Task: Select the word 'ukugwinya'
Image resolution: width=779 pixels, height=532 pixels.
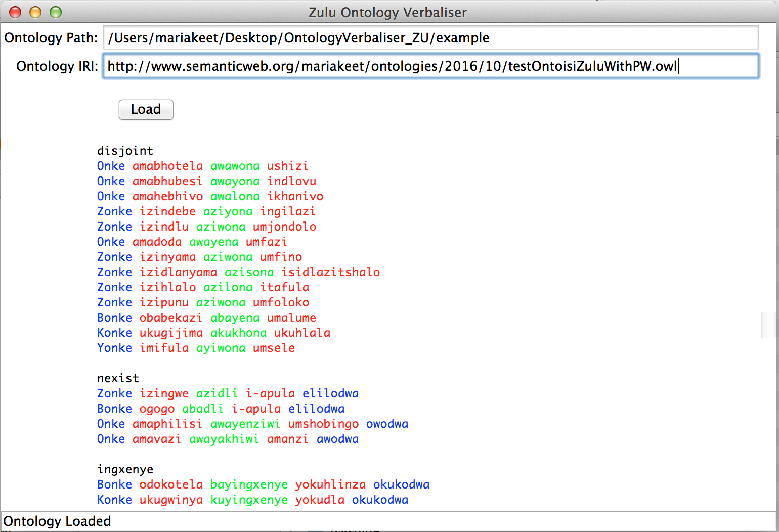Action: 171,500
